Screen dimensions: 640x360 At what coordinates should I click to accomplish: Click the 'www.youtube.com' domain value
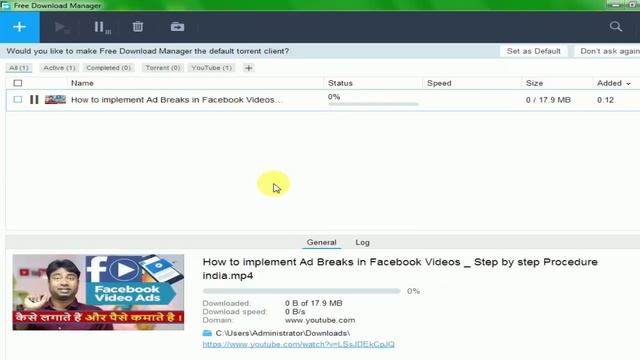pos(320,320)
